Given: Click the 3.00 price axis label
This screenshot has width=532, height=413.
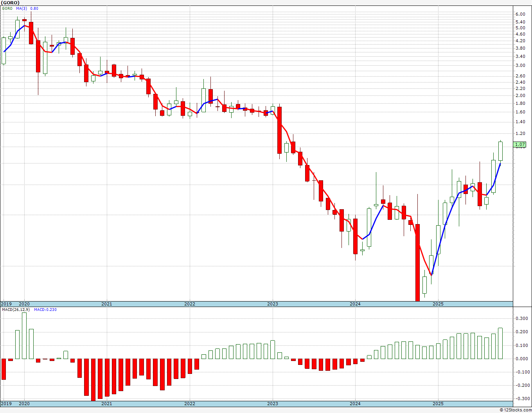Looking at the screenshot, I should pos(520,66).
